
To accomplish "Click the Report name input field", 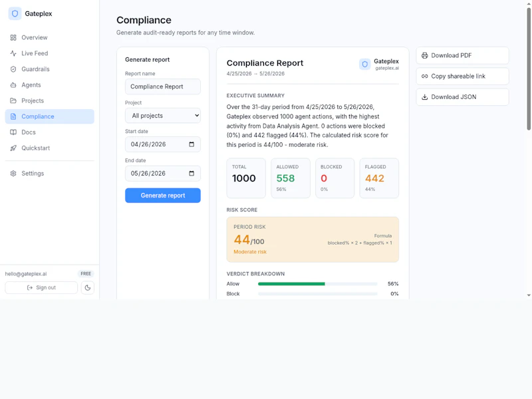I will [163, 87].
